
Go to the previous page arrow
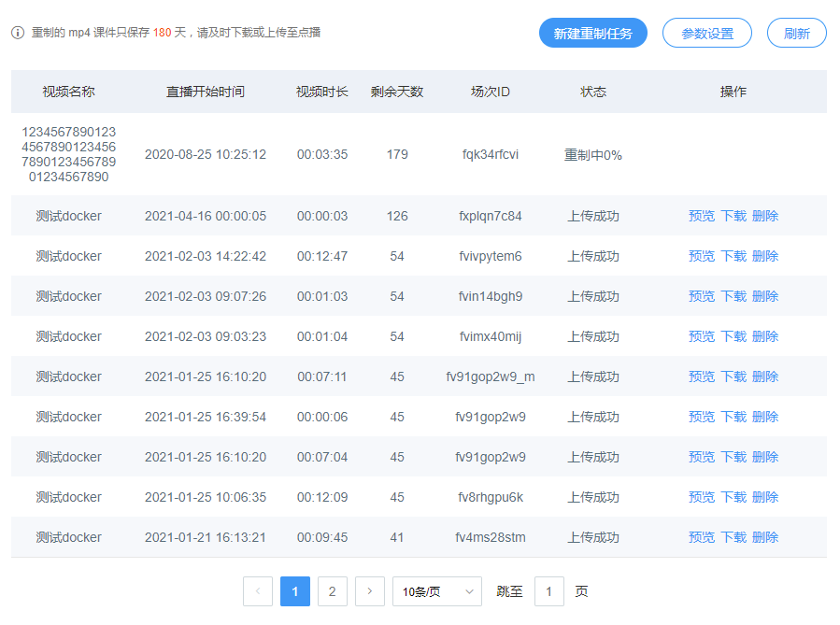(x=258, y=591)
